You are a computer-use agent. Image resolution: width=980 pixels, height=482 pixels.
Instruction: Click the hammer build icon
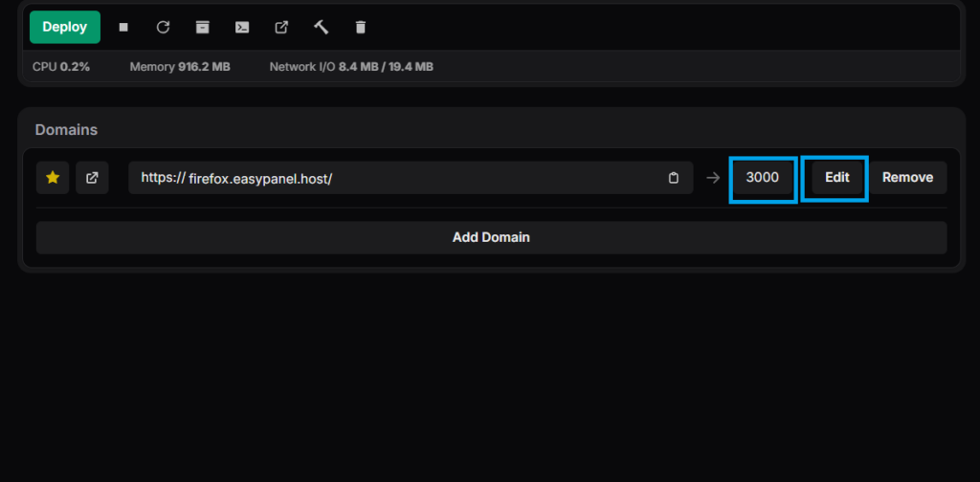tap(322, 28)
